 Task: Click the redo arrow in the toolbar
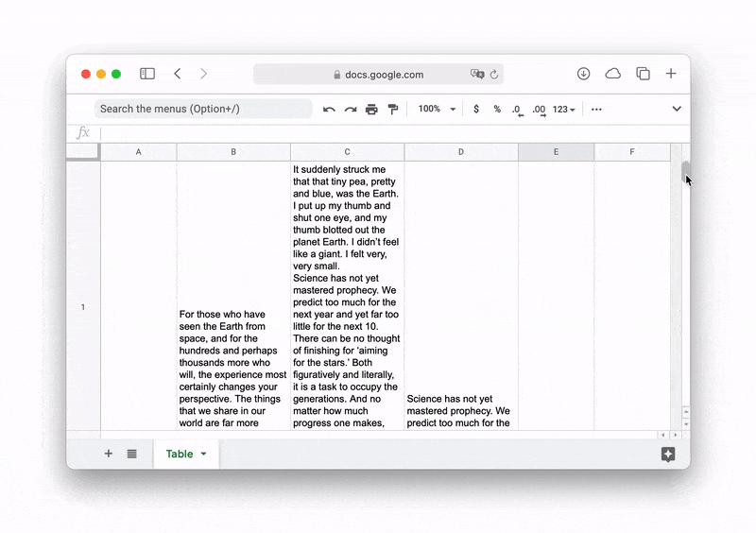coord(351,110)
